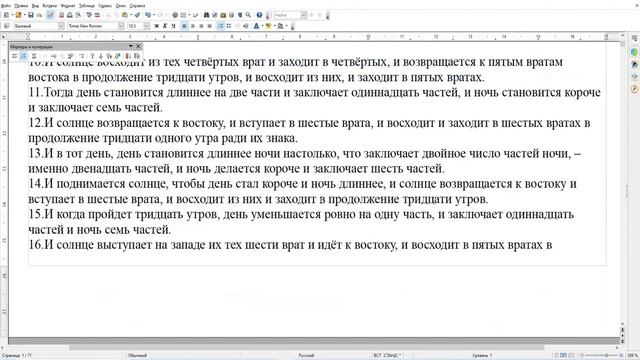Toggle bullets in Маркеры и нумерация toolbar
Image resolution: width=640 pixels, height=360 pixels.
14,56
